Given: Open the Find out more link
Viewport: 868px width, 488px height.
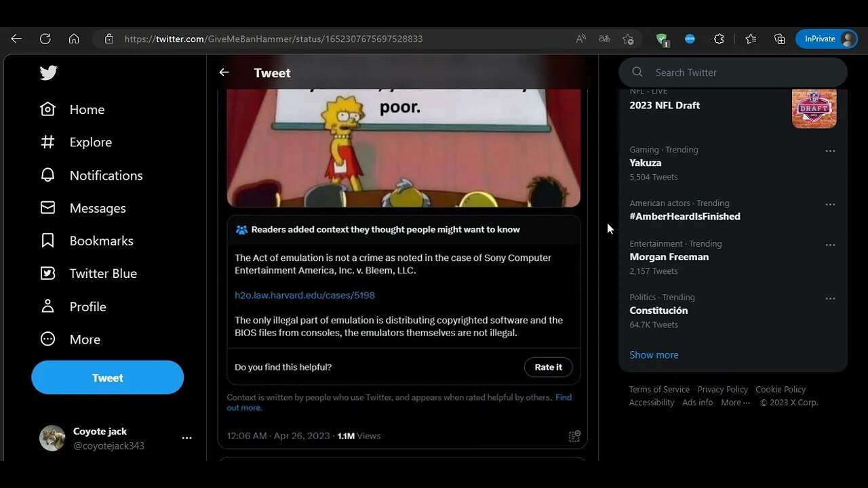Looking at the screenshot, I should tap(399, 403).
